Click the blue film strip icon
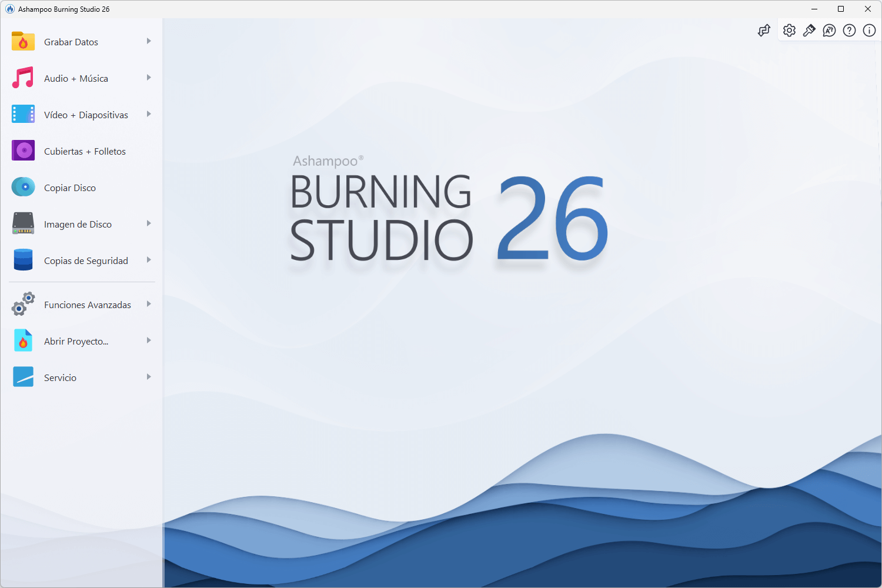The image size is (882, 588). tap(23, 114)
